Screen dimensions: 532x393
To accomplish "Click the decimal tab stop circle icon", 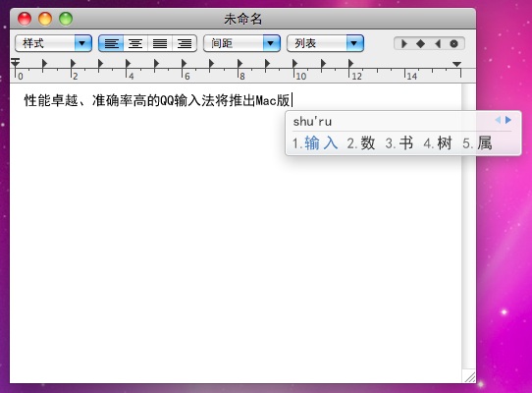I will pyautogui.click(x=453, y=44).
